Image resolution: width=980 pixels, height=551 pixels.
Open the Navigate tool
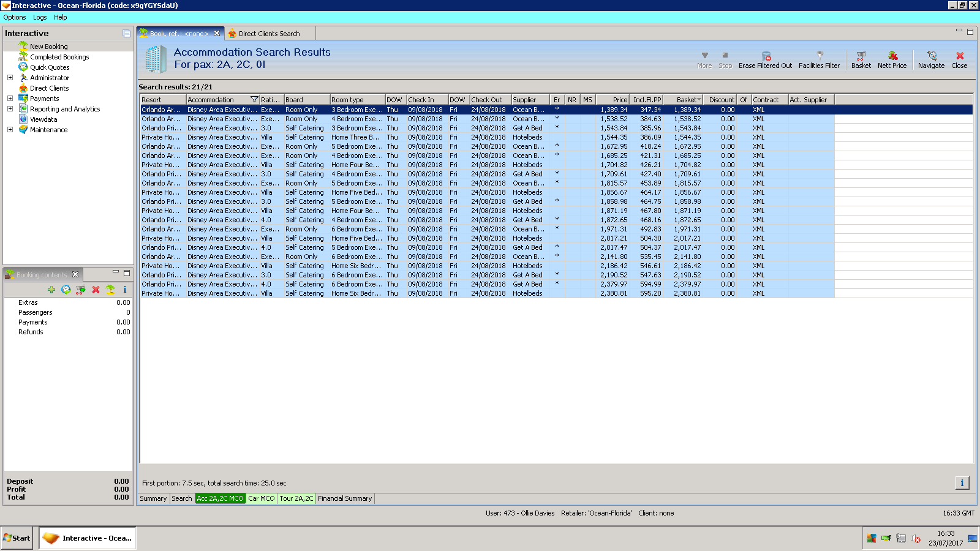[x=931, y=59]
